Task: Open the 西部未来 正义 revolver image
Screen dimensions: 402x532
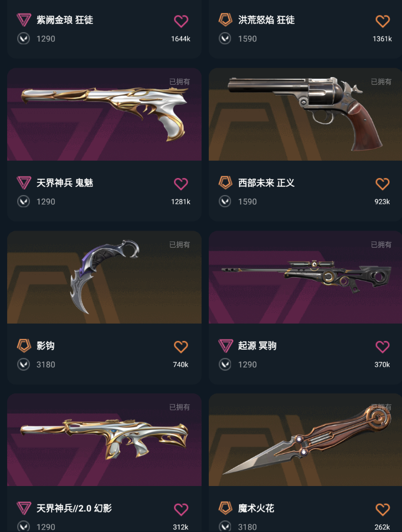Action: coord(305,114)
